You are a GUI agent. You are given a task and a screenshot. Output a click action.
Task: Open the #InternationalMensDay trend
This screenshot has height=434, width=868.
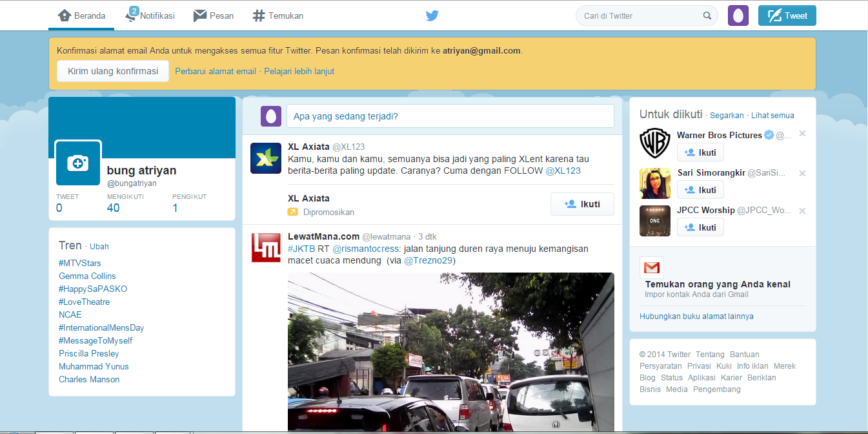[x=101, y=327]
